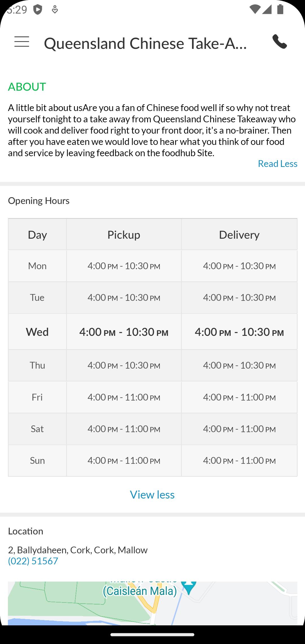Call the (022) 51567 phone number
The width and height of the screenshot is (305, 644).
33,561
